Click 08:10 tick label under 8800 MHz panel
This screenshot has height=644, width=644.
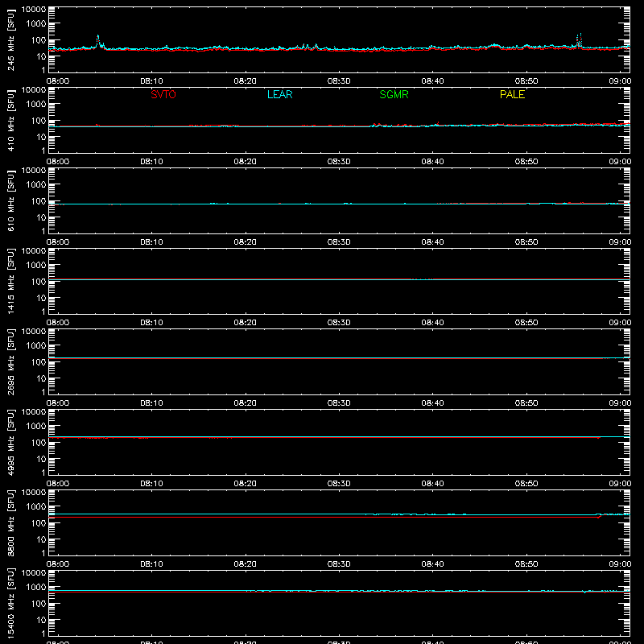point(151,564)
